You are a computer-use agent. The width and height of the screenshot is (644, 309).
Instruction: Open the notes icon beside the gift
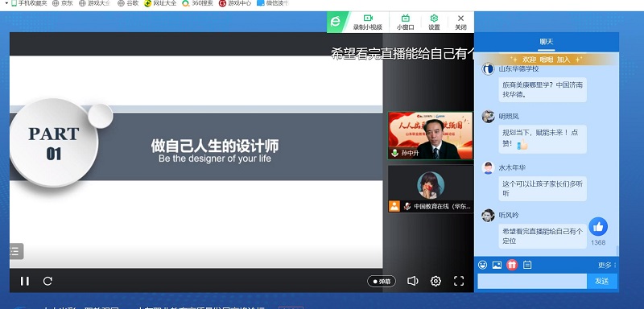(x=527, y=265)
